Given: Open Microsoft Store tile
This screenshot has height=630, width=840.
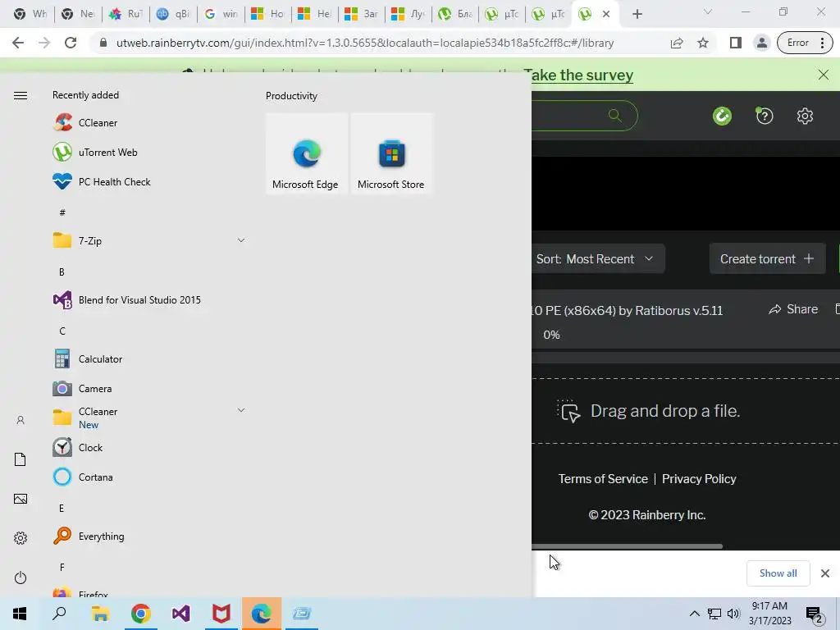Looking at the screenshot, I should [391, 153].
